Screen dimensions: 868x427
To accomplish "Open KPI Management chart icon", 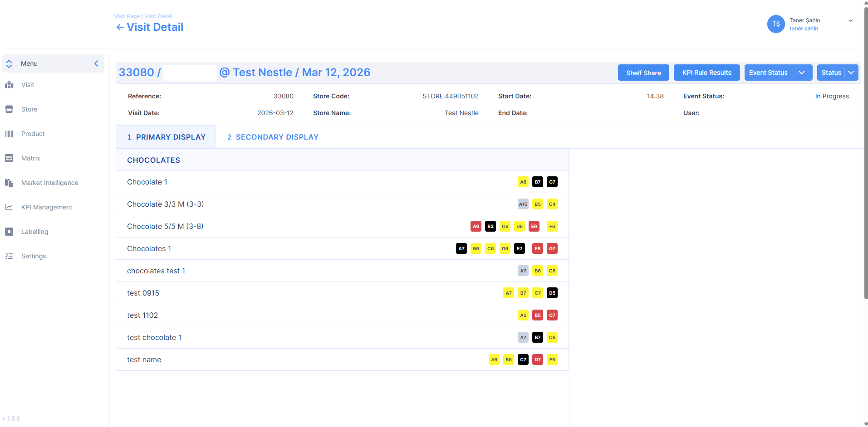I will click(x=9, y=207).
